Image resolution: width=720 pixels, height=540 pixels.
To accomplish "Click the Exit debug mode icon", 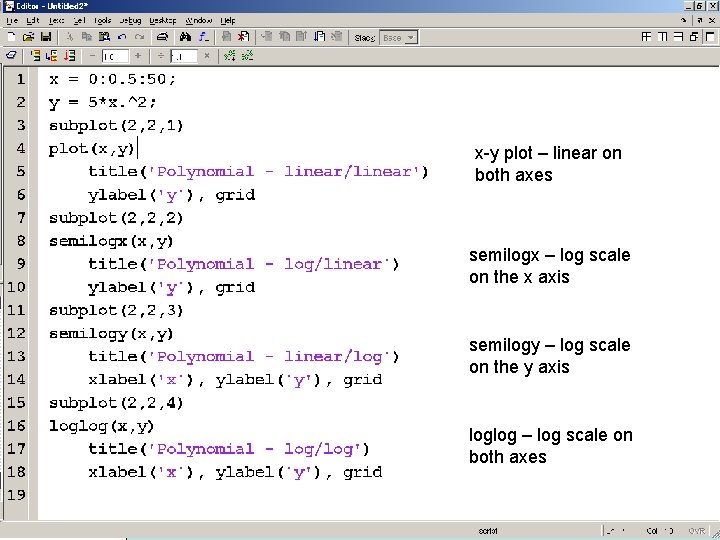I will tap(337, 37).
